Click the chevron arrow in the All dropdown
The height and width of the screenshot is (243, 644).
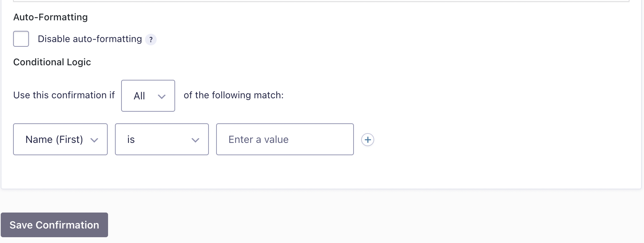point(162,96)
